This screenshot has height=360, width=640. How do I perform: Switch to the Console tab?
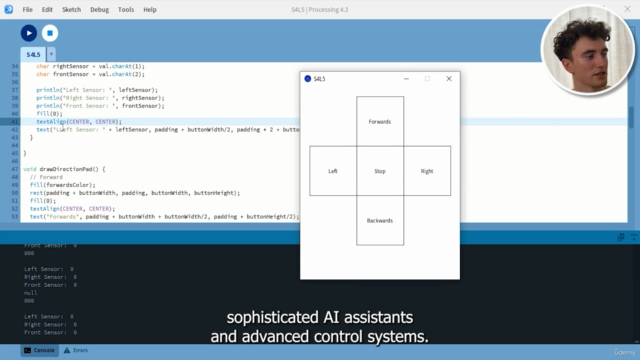click(39, 350)
